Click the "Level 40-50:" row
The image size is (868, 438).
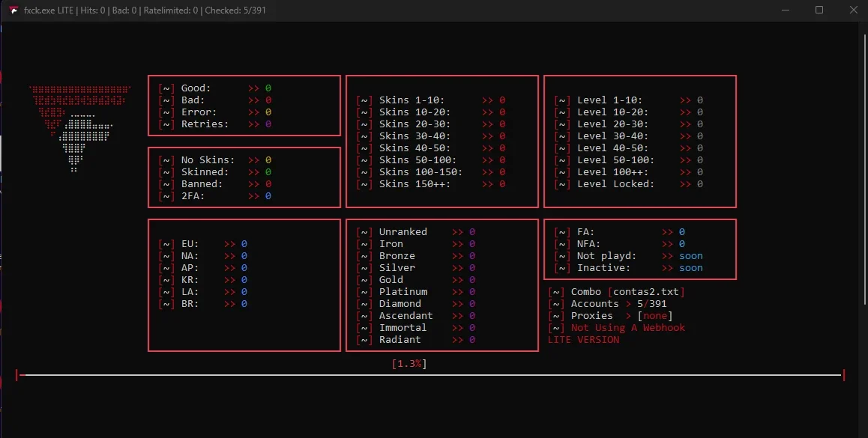pyautogui.click(x=629, y=147)
